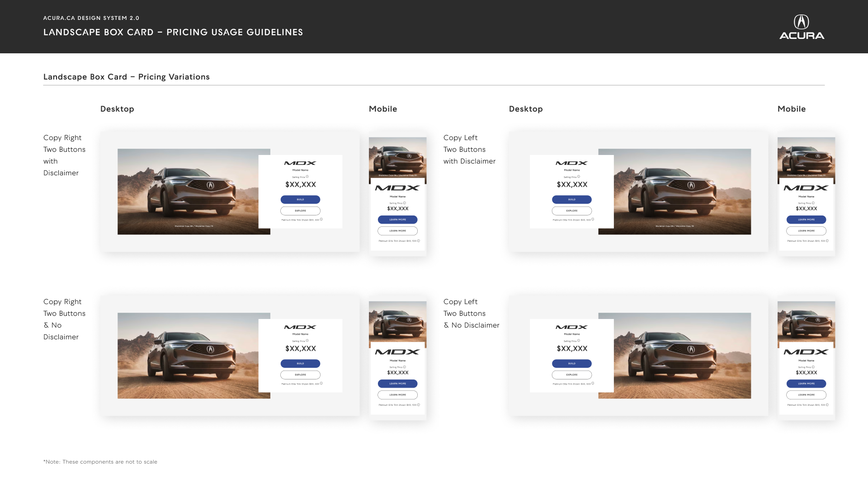Click EXPLORE in Copy Left with Disclaimer desktop card
This screenshot has height=488, width=868.
[x=572, y=211]
